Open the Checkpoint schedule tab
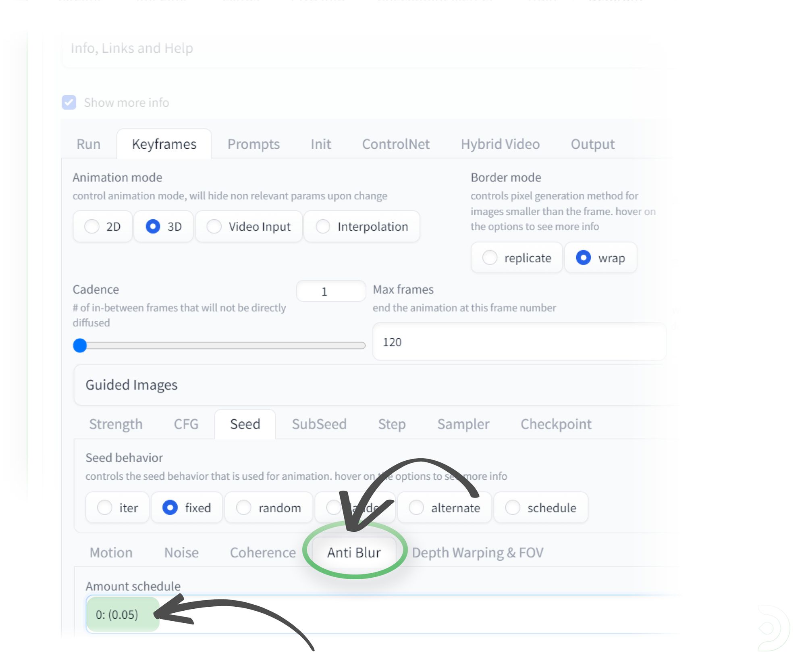 pos(556,424)
